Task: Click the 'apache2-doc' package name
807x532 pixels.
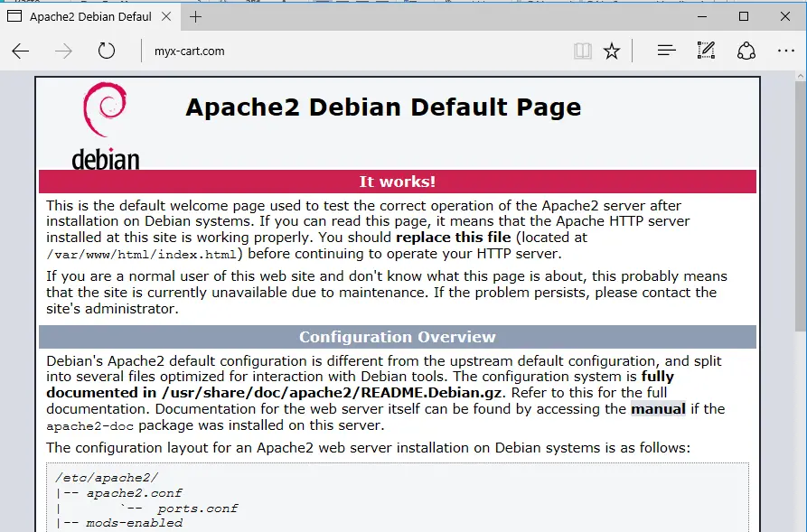Action: (89, 426)
